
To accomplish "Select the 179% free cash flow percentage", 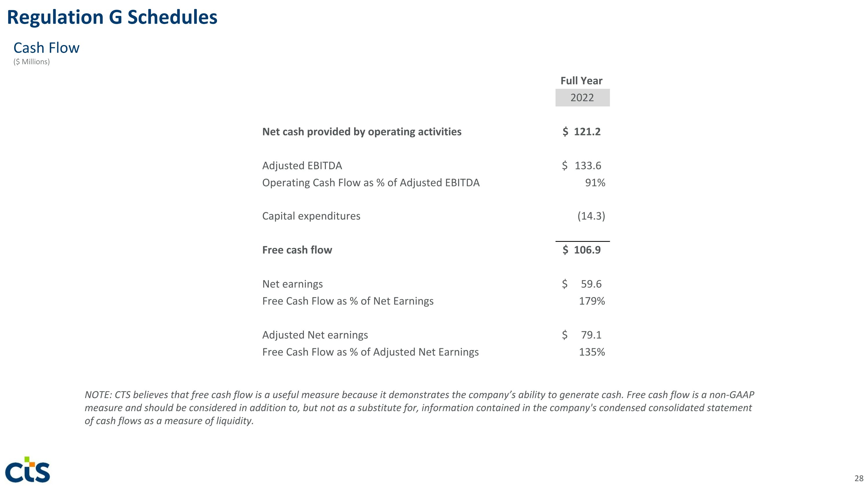I will coord(592,301).
